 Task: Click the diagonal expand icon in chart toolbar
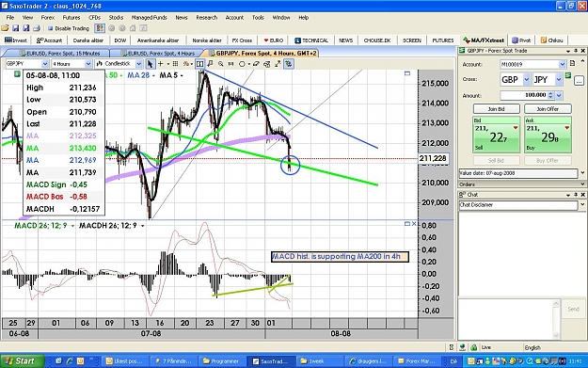tap(278, 64)
